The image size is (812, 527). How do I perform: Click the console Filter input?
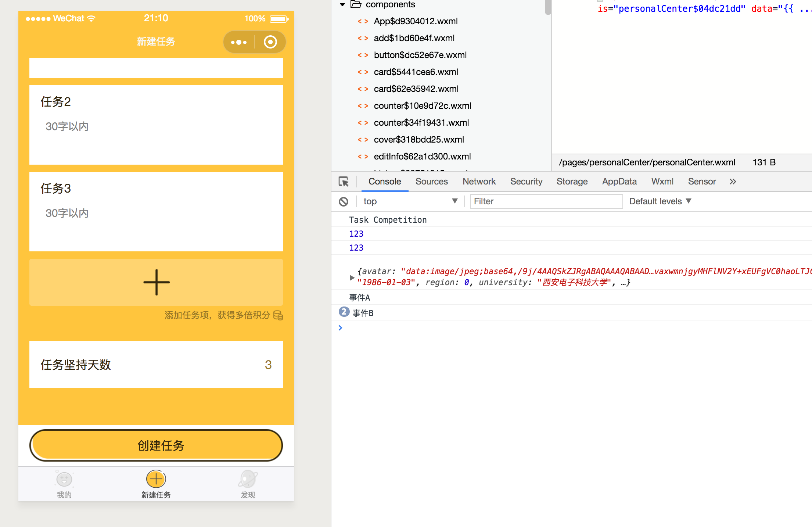point(546,201)
